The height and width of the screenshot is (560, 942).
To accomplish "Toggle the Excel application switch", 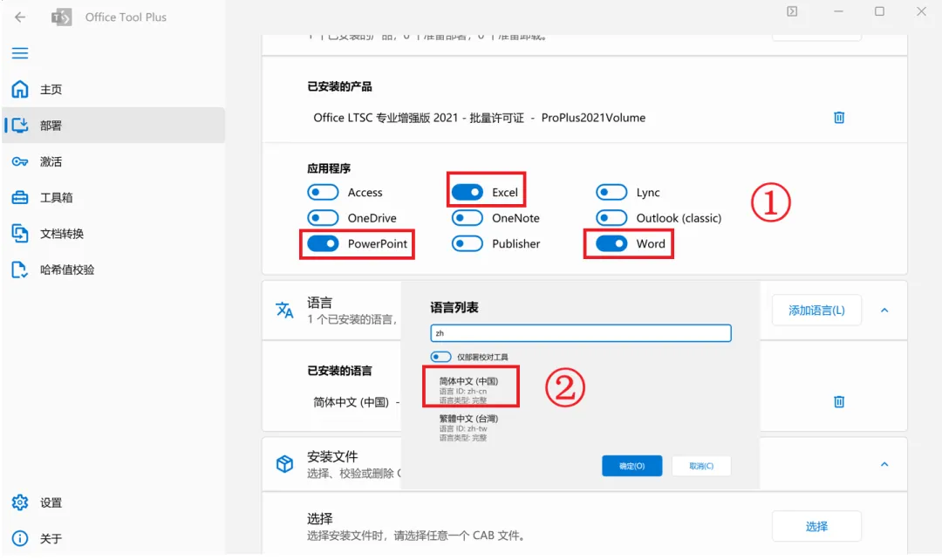I will (468, 192).
